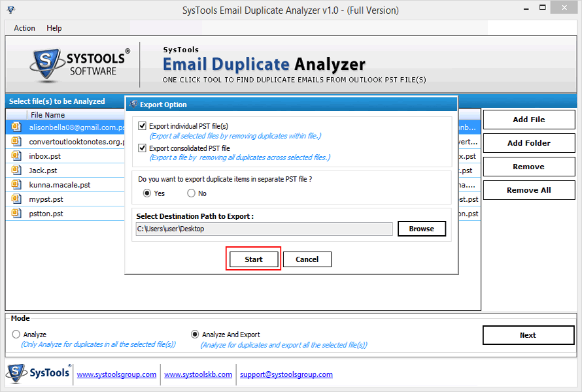Image resolution: width=582 pixels, height=392 pixels.
Task: Maximize the application window
Action: click(x=543, y=8)
